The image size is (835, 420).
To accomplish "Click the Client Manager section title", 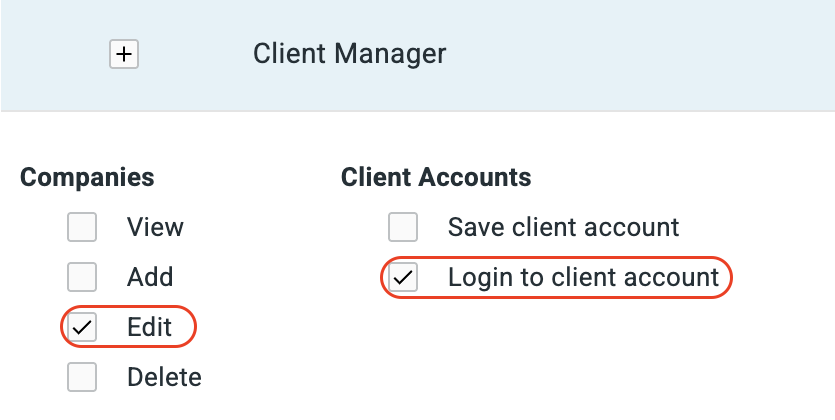I will point(349,54).
